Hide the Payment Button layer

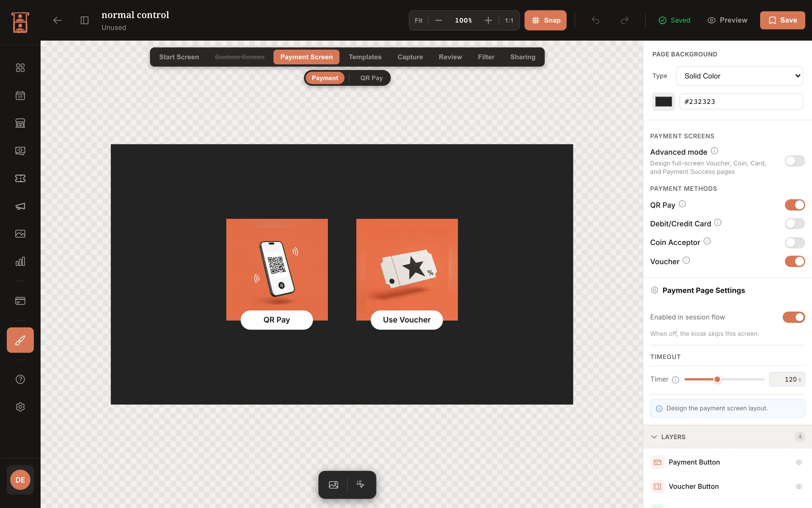799,462
